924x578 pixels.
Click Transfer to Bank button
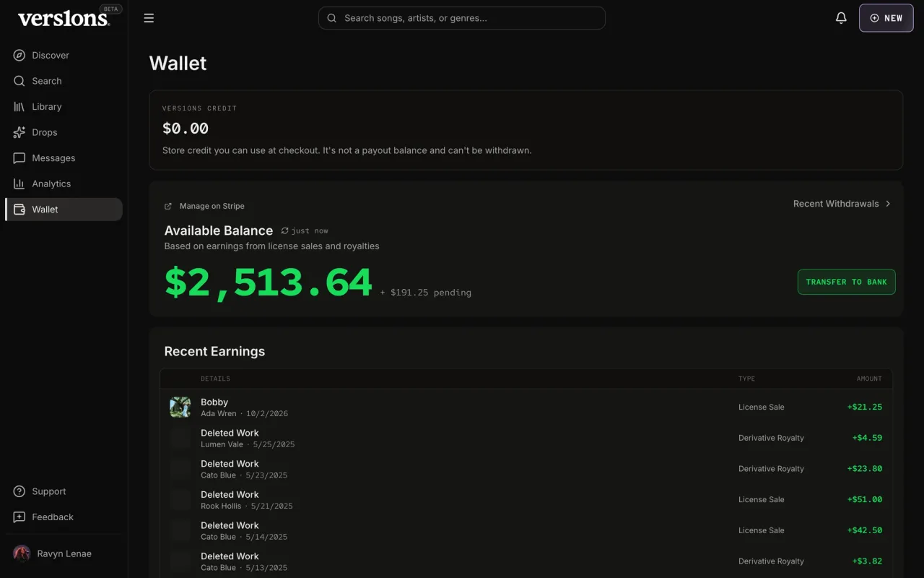point(846,282)
